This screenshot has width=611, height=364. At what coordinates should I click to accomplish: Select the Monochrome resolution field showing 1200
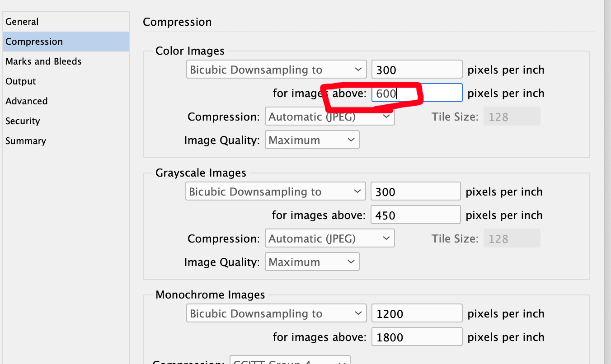416,313
